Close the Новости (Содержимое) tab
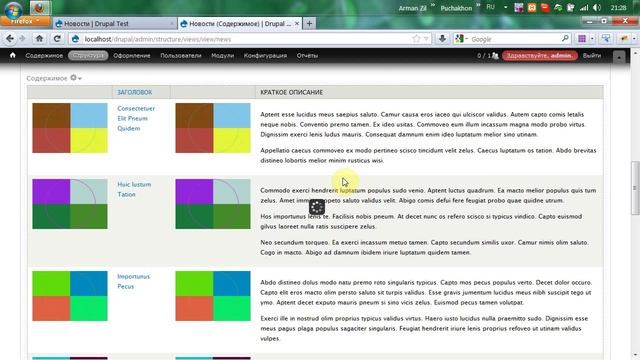Image resolution: width=640 pixels, height=360 pixels. (297, 24)
